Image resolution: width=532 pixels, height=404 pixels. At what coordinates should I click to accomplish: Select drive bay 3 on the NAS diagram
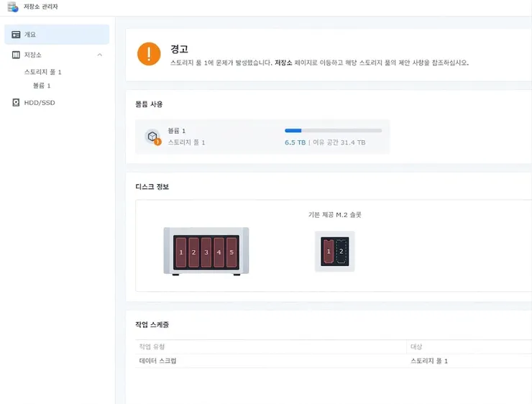coord(206,252)
